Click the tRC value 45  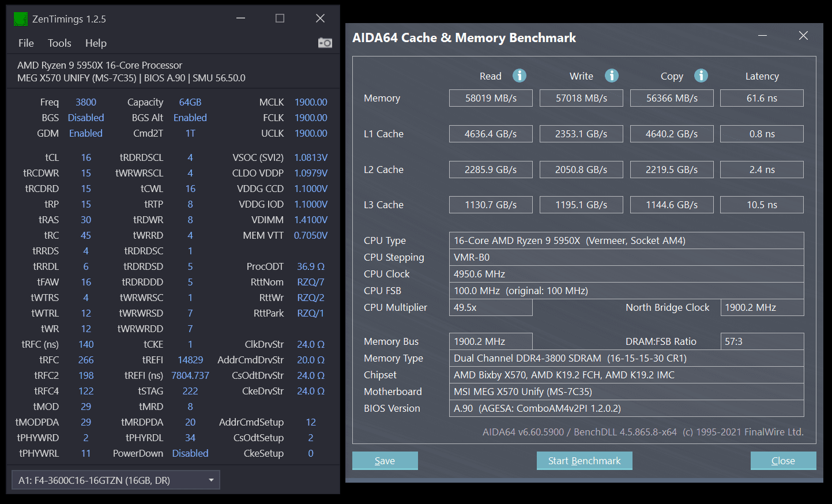point(86,235)
